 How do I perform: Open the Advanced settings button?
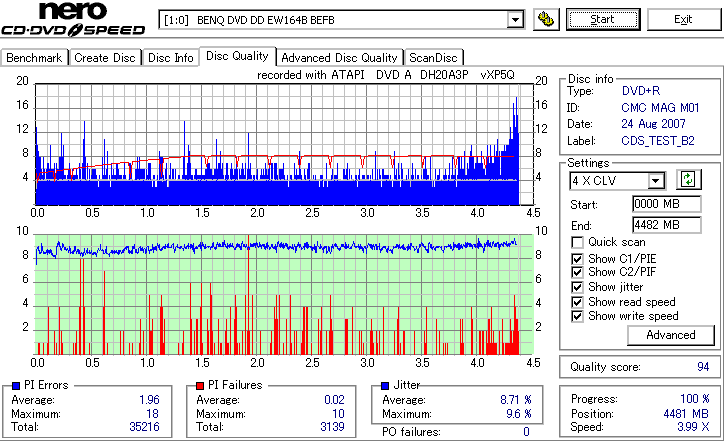tap(670, 335)
